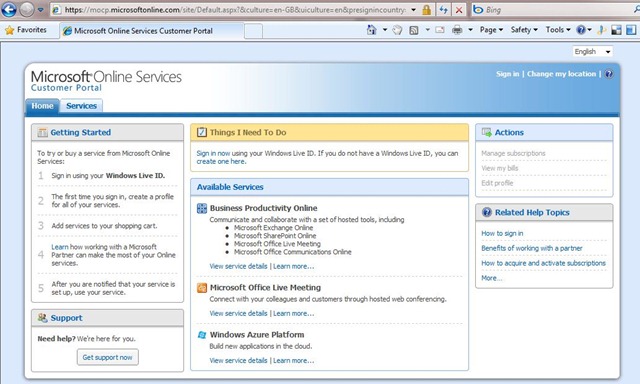Open How to acquire and activate subscriptions

click(543, 263)
